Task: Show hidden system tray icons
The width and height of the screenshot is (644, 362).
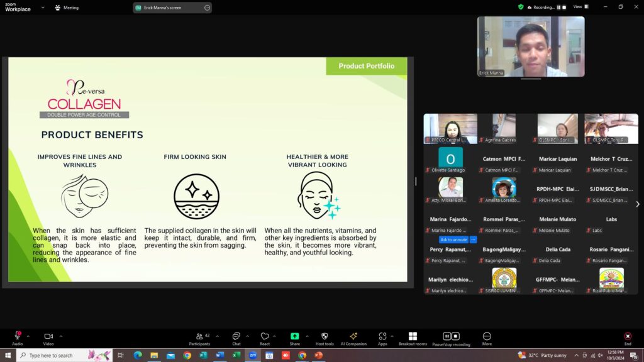Action: [576, 355]
